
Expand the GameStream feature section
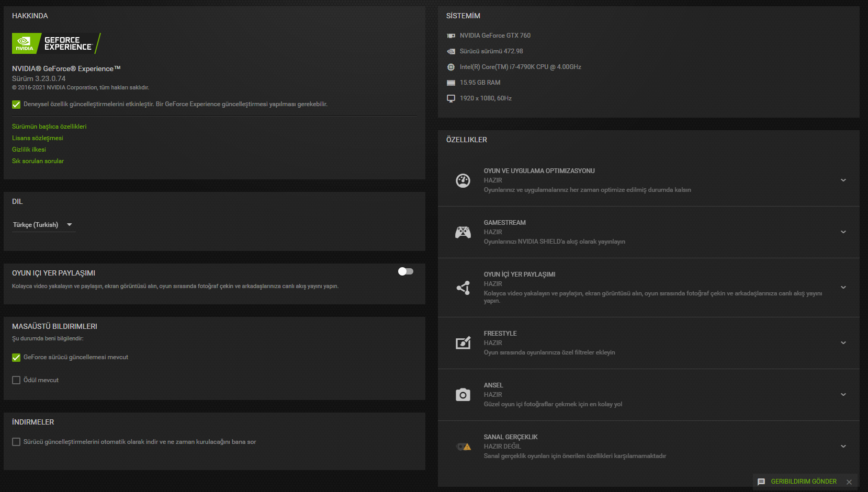point(843,232)
